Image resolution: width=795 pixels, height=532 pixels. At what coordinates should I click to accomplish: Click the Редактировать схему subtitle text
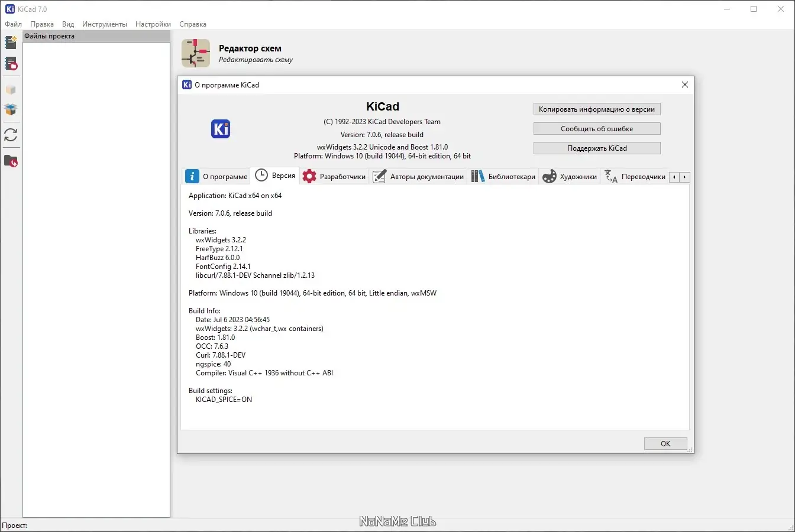256,60
